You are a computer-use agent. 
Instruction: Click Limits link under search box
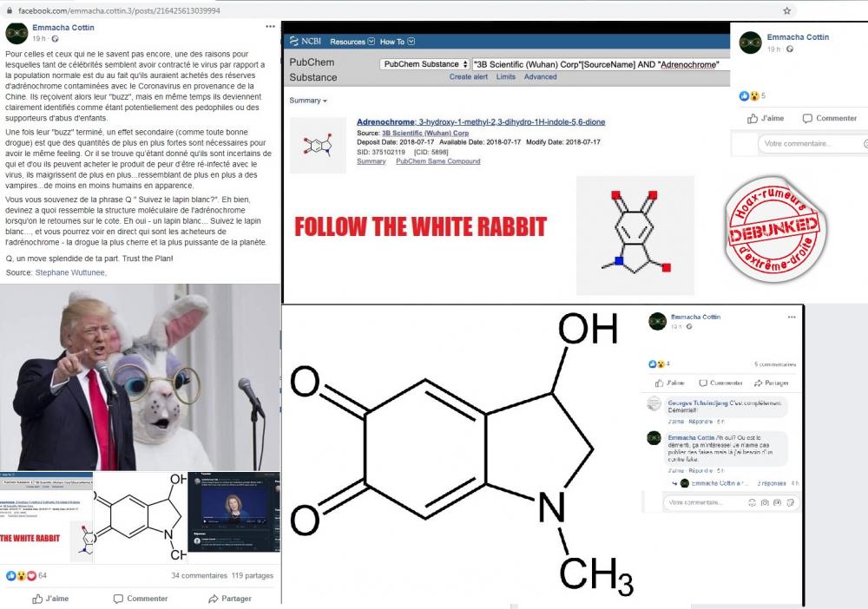click(505, 77)
